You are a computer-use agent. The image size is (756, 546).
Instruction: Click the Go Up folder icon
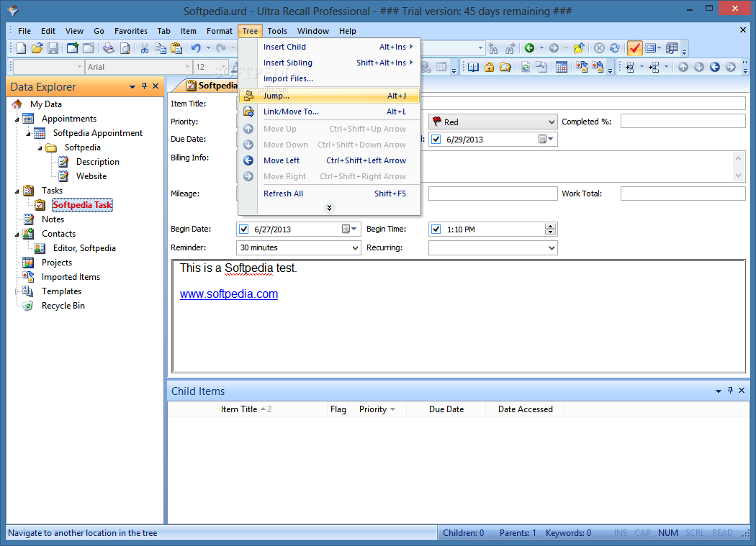pos(579,48)
